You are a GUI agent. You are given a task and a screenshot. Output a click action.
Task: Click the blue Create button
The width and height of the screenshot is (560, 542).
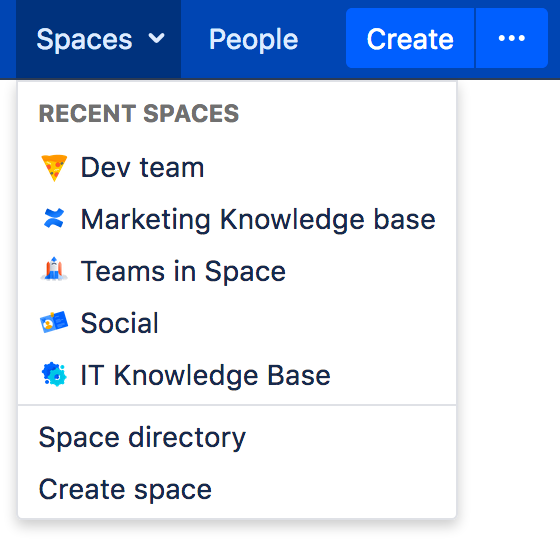point(410,38)
